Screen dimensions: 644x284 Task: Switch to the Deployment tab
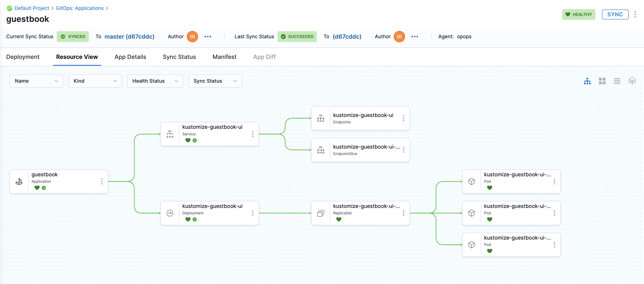23,56
